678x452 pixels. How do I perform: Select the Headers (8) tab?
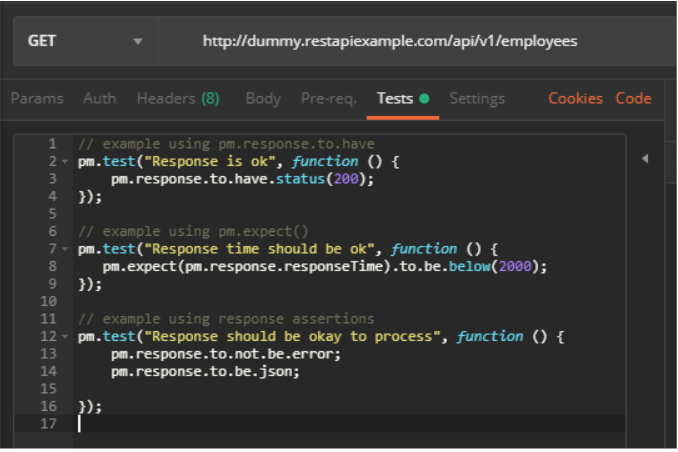point(178,98)
